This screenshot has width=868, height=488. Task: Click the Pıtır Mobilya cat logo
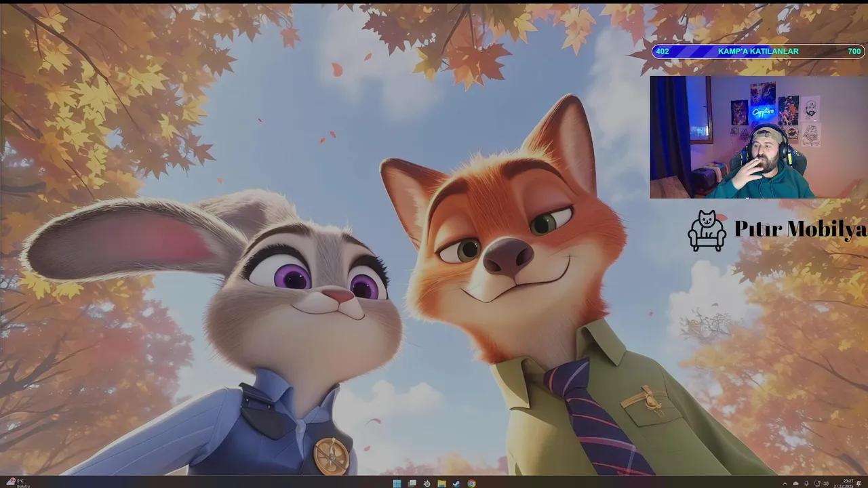point(707,230)
